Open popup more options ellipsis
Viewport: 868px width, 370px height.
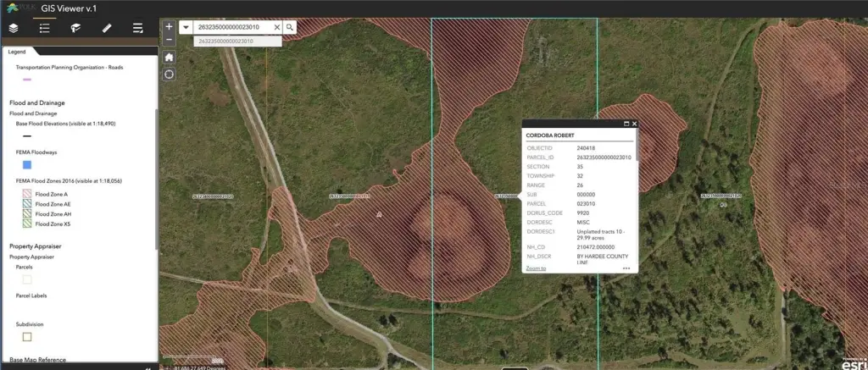(x=626, y=268)
